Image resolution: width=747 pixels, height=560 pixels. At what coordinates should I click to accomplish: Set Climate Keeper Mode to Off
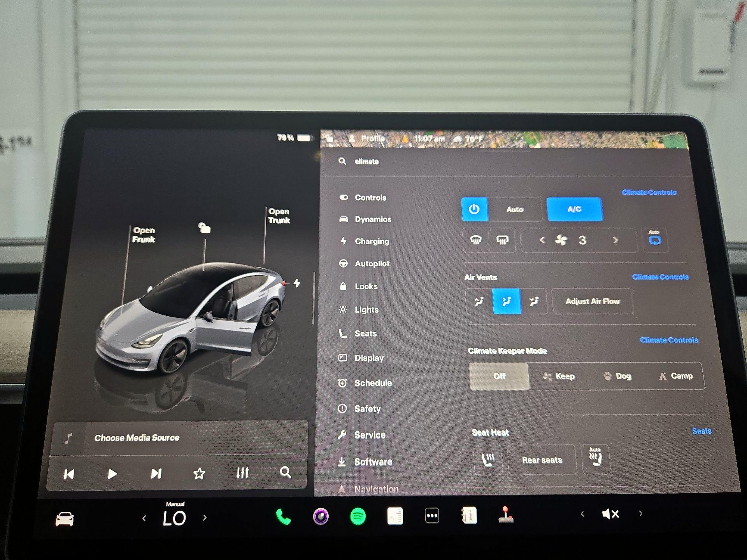(x=499, y=376)
